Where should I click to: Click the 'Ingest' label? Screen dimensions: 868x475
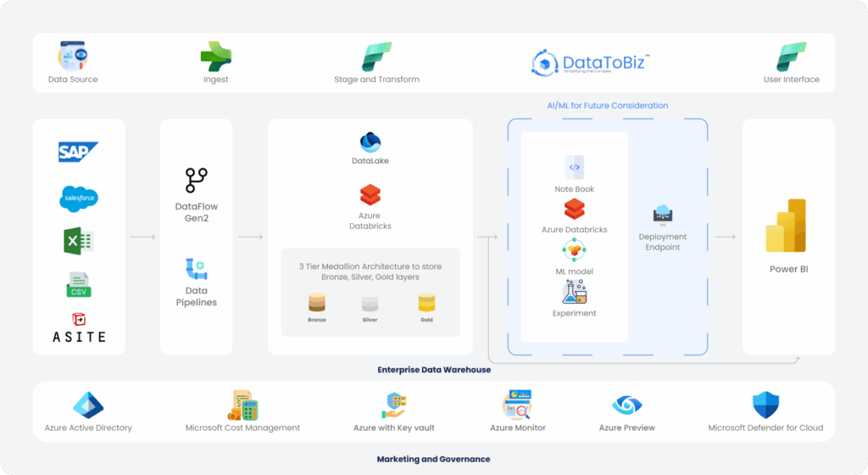[216, 80]
